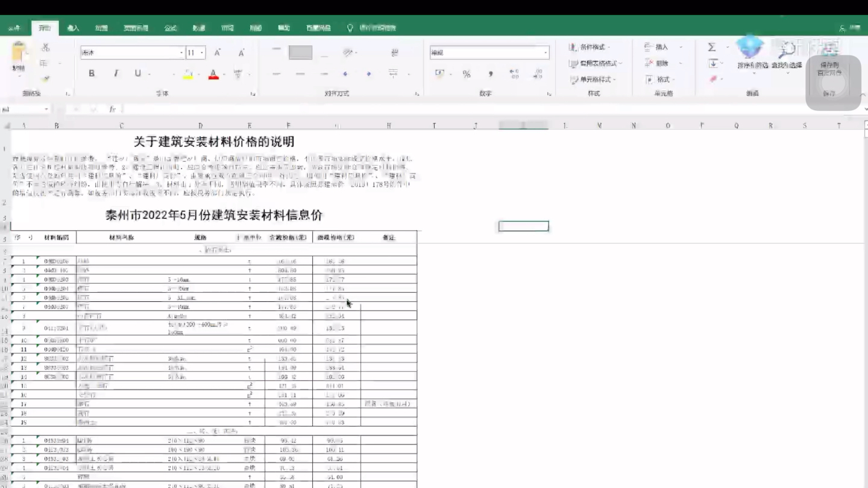Open Sort and Filter (排序和筛选)
This screenshot has width=868, height=488.
point(753,58)
